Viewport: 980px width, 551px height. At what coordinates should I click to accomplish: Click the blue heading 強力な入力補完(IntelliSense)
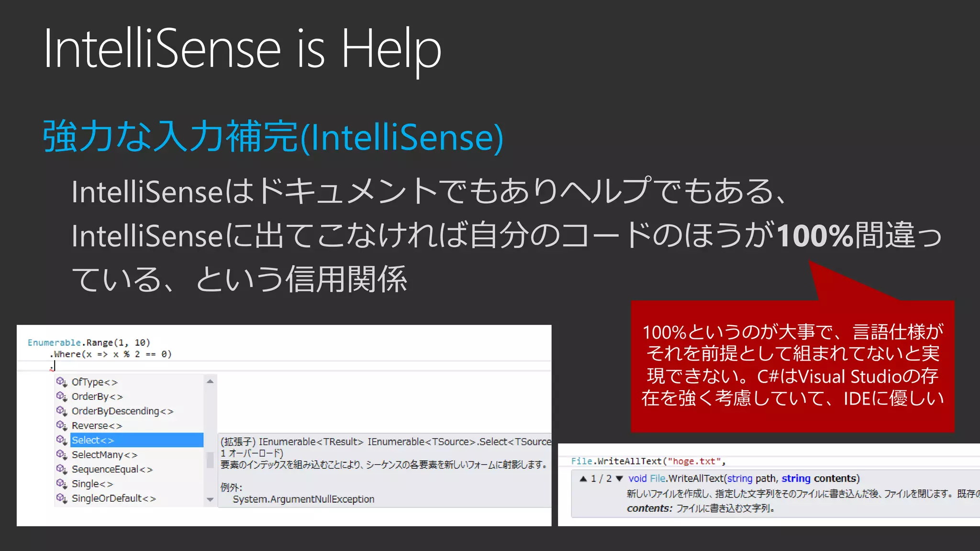tap(273, 137)
